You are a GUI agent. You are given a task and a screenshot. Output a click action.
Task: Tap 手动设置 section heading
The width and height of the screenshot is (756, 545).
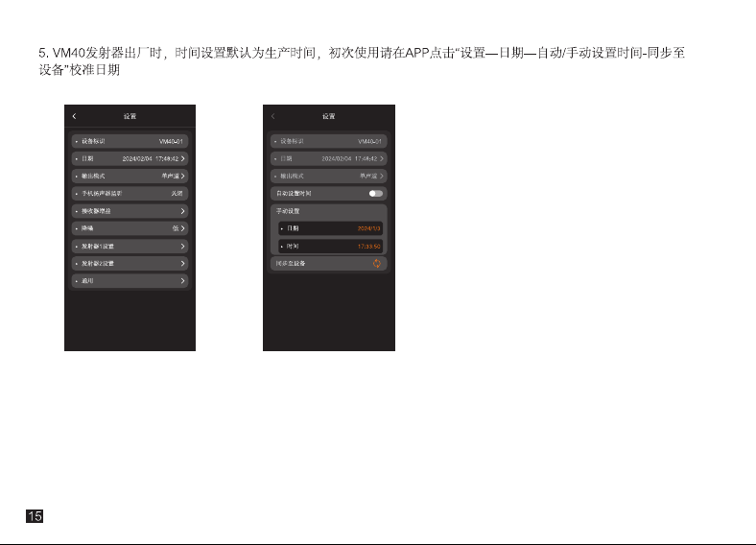click(288, 211)
